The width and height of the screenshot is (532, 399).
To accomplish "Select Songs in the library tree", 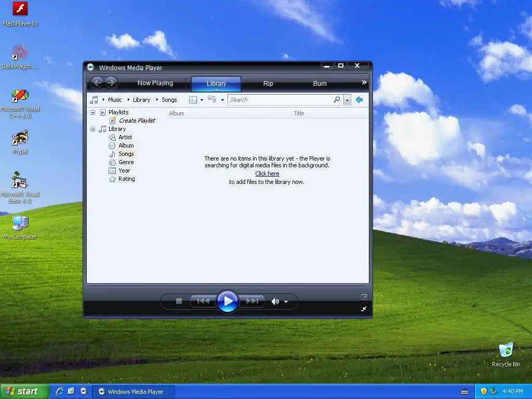I will point(126,154).
